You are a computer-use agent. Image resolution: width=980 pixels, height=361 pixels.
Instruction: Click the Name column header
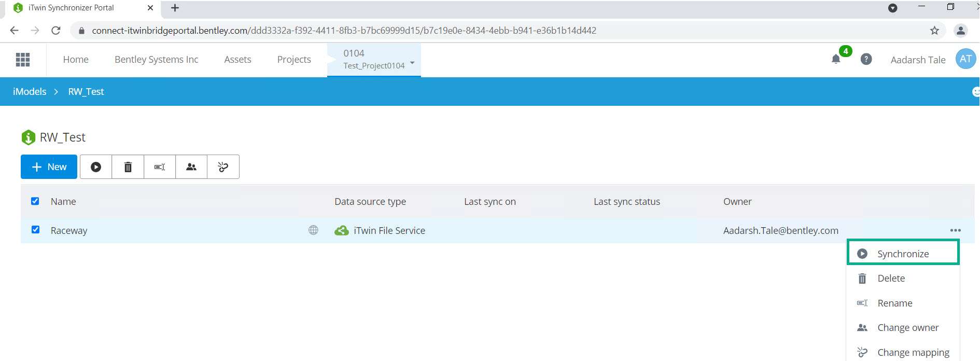tap(63, 202)
